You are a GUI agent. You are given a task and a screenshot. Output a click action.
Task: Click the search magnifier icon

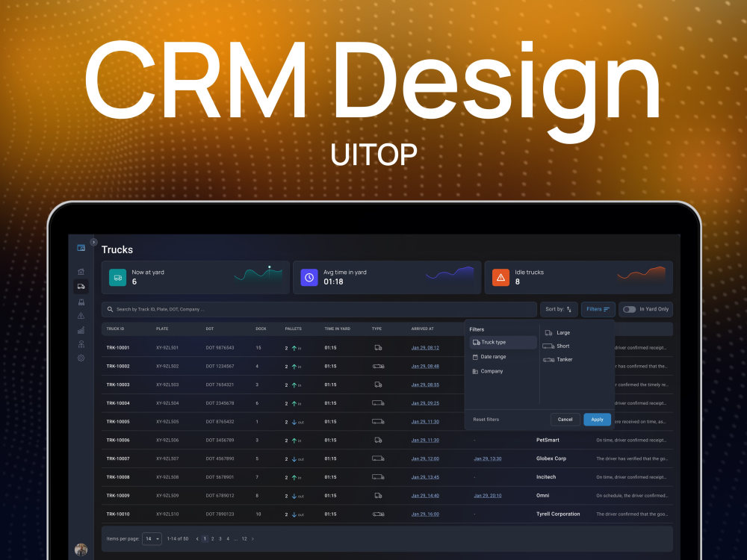pos(110,309)
